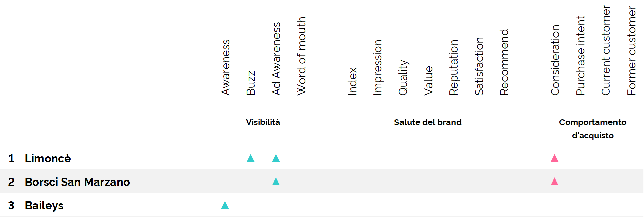This screenshot has width=644, height=217.
Task: Click Limoncè's pink Consideration triangle
Action: [x=555, y=158]
